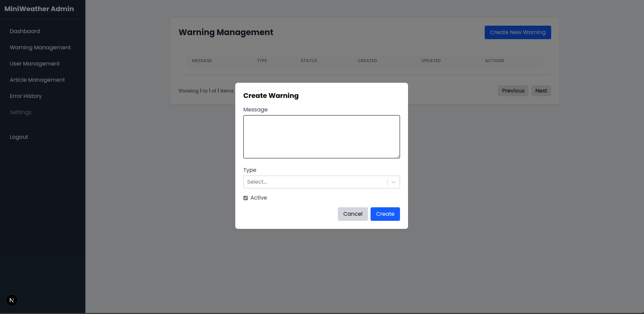Click the Create button in the dialog
This screenshot has width=644, height=314.
coord(385,214)
